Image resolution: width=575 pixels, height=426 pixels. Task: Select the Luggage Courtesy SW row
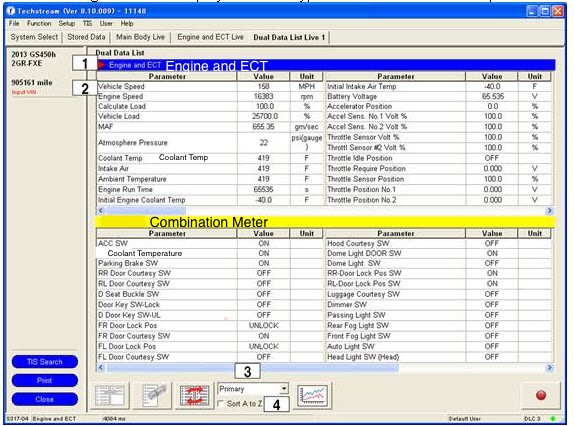(439, 294)
